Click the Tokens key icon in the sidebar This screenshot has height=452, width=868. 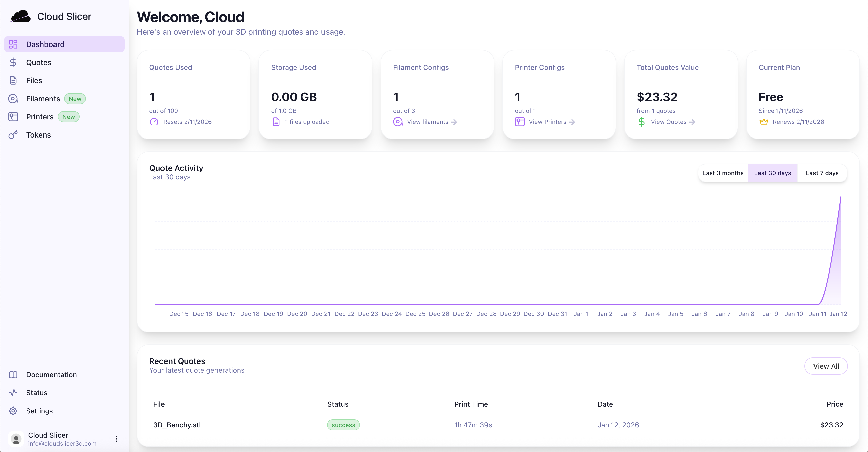pyautogui.click(x=13, y=135)
